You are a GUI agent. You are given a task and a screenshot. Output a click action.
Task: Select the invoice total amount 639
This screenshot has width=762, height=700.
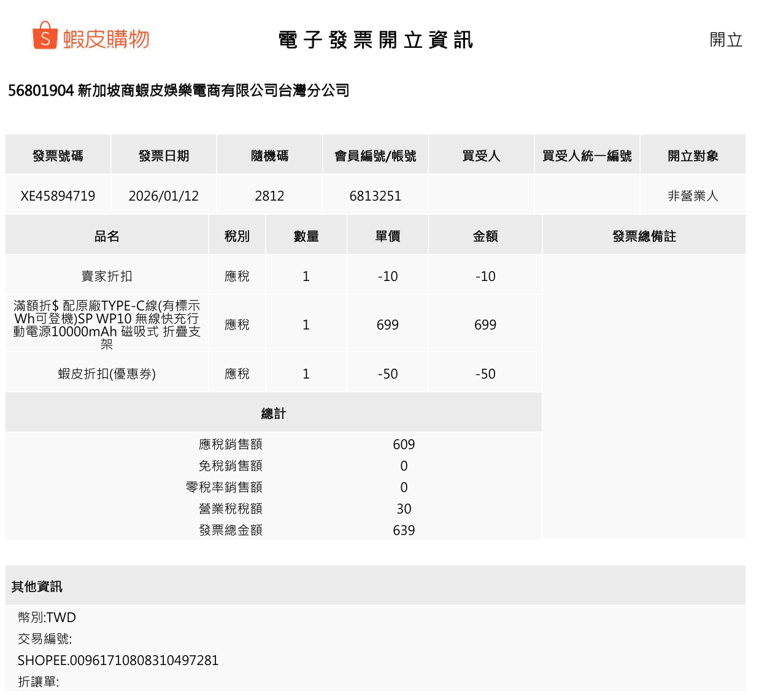tap(404, 530)
